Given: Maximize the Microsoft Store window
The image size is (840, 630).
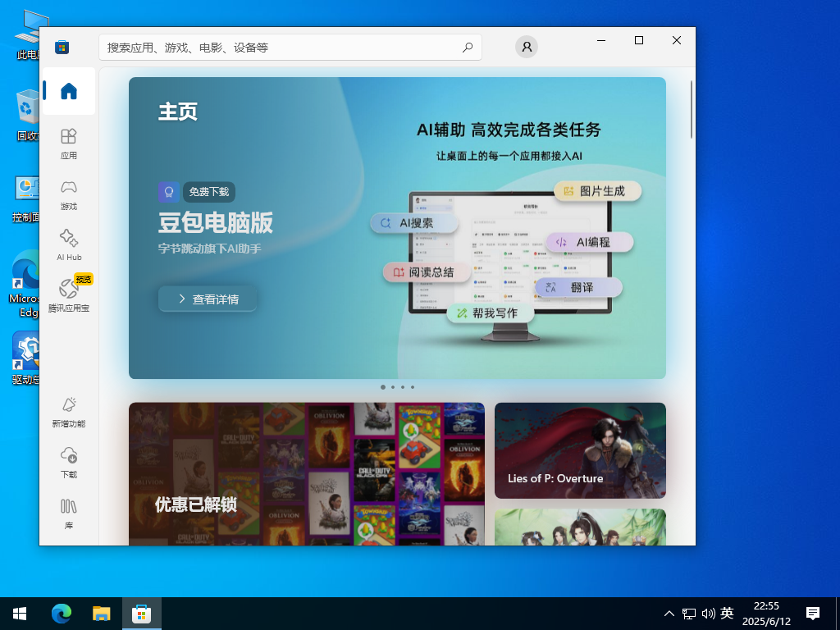Looking at the screenshot, I should pyautogui.click(x=638, y=40).
